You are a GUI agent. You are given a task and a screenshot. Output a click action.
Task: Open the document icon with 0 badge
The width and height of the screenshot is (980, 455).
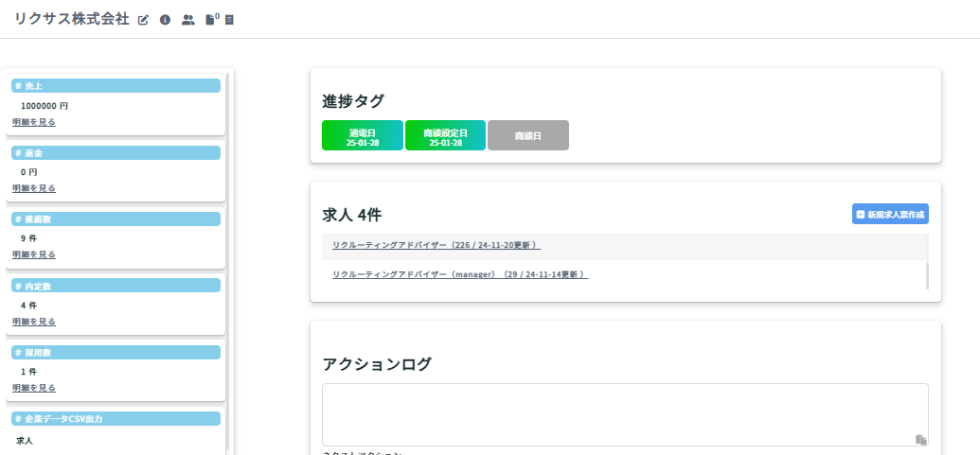point(211,20)
